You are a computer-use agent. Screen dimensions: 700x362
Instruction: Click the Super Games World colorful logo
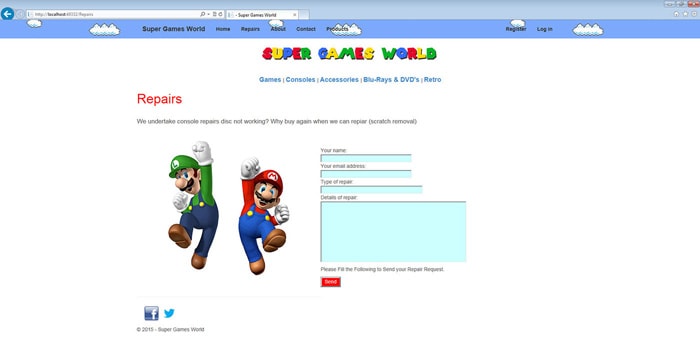coord(349,54)
